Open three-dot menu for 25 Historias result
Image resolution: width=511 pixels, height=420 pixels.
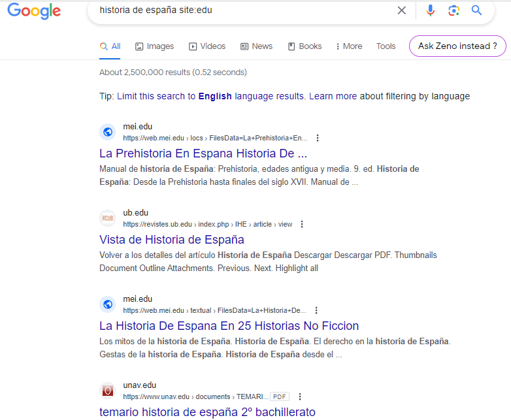click(316, 310)
